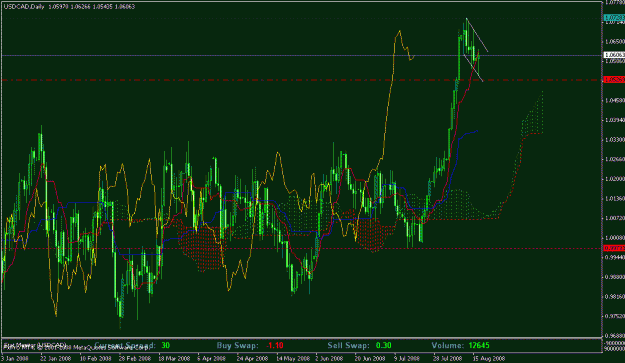Click the Volume value 12645
Screen dimensions: 625x363
(479, 345)
